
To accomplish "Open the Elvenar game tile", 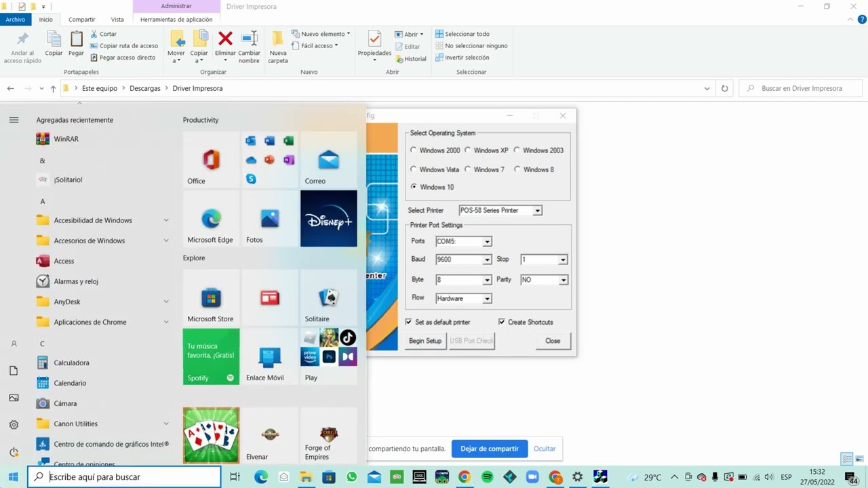I will point(270,436).
